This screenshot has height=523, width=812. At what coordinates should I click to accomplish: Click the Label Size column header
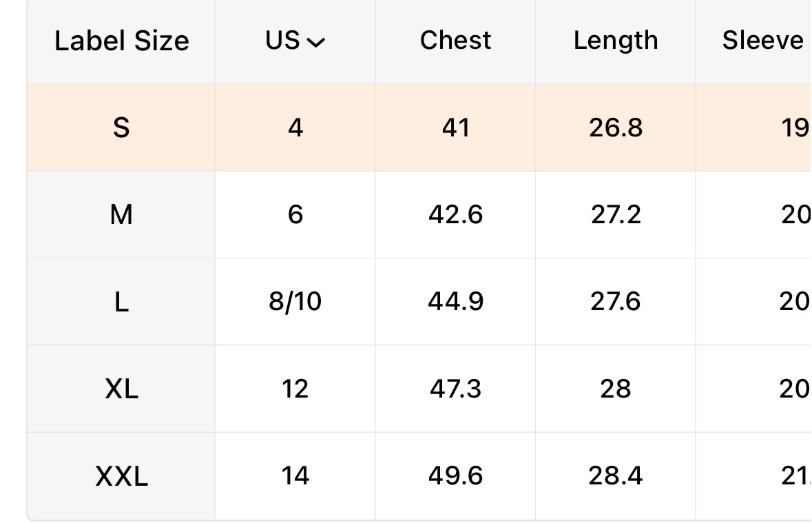[x=121, y=41]
